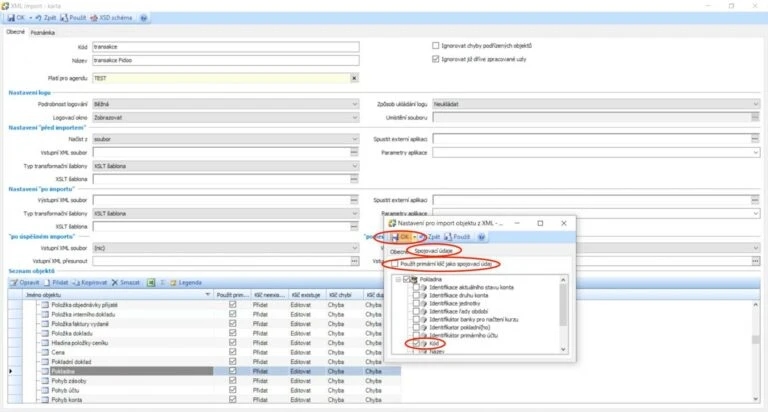This screenshot has height=412, width=768.
Task: Click Přidat in the object list toolbar
Action: point(56,283)
